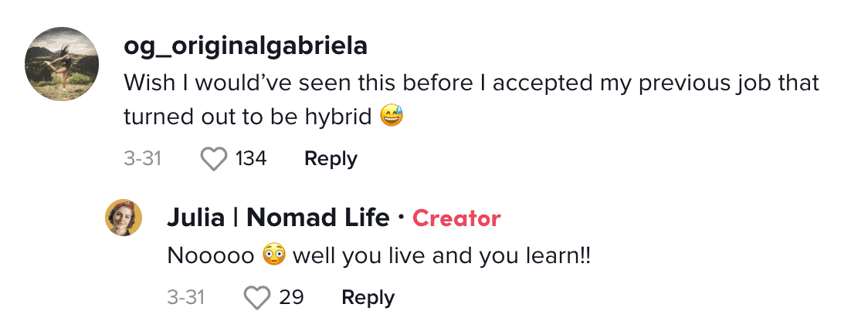
Task: Click the 'Wish I would've seen this' line
Action: pos(471,83)
